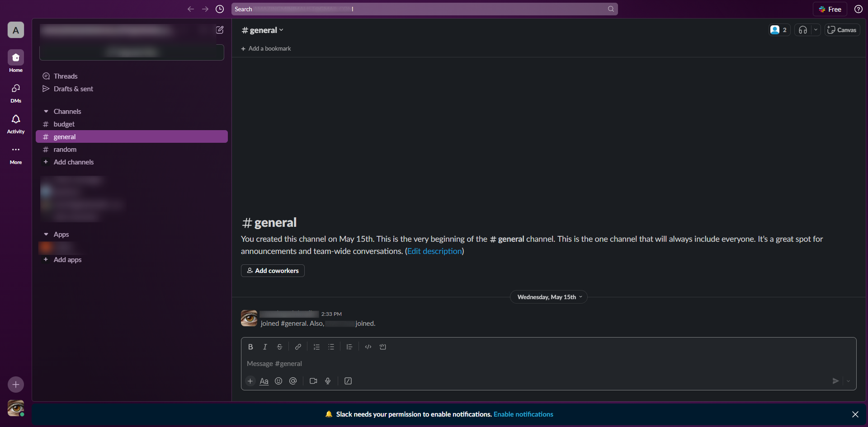Toggle strikethrough formatting

279,347
